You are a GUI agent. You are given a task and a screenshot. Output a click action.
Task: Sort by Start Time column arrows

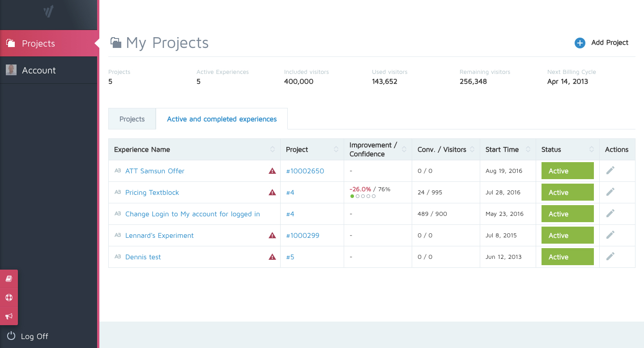pos(528,149)
